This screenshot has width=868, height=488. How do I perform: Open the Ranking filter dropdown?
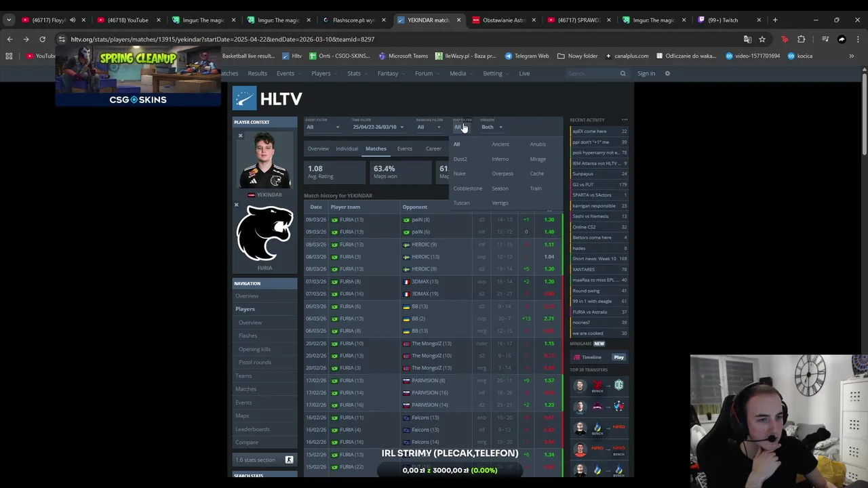[x=429, y=127]
